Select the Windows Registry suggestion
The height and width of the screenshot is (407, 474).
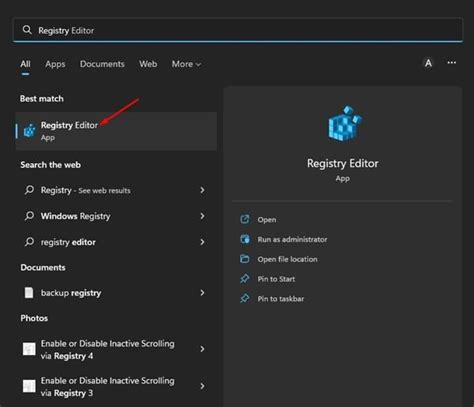click(76, 216)
